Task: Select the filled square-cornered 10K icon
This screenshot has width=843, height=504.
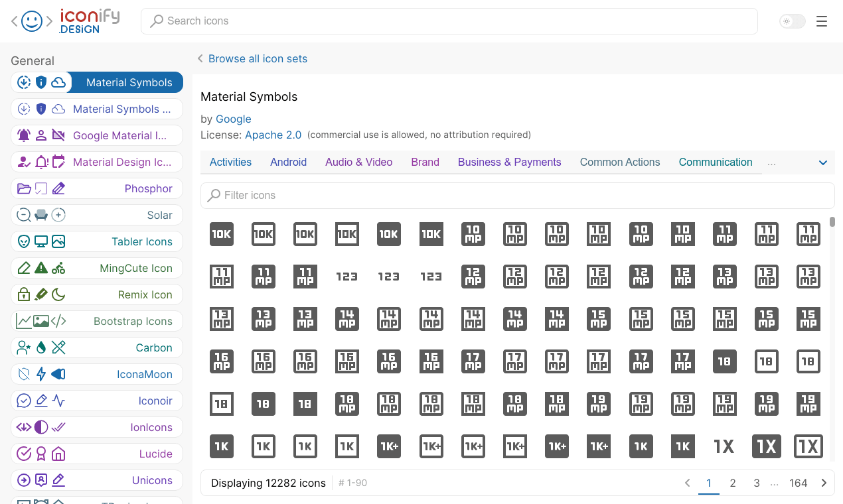Action: click(431, 234)
